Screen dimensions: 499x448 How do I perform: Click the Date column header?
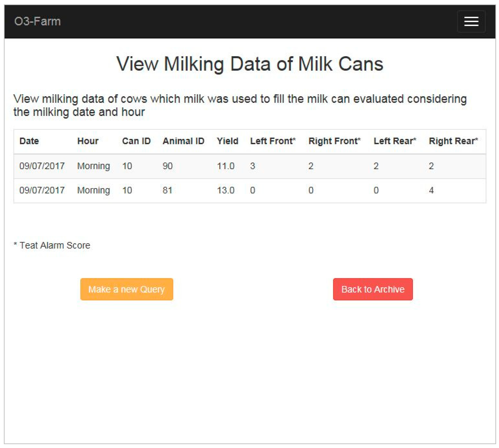(29, 141)
